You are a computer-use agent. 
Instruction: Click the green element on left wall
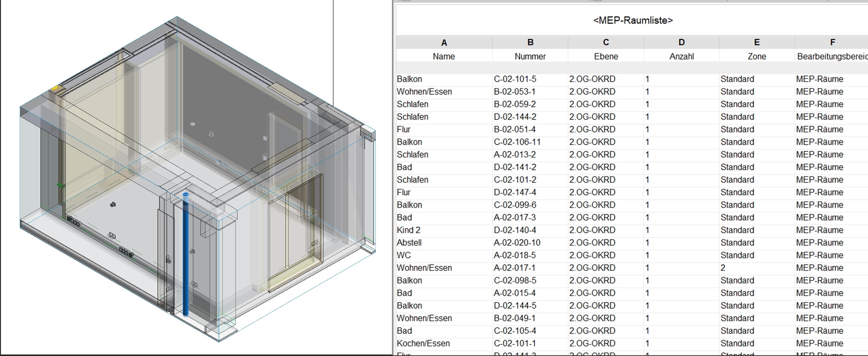60,185
